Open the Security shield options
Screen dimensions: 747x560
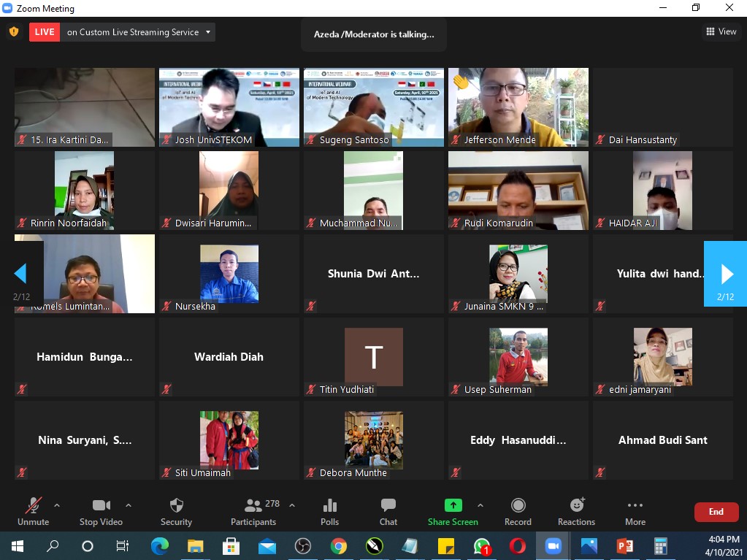tap(176, 505)
